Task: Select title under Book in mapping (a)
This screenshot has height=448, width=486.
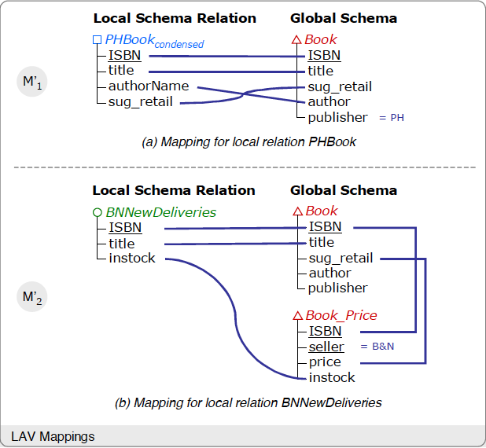Action: point(321,71)
